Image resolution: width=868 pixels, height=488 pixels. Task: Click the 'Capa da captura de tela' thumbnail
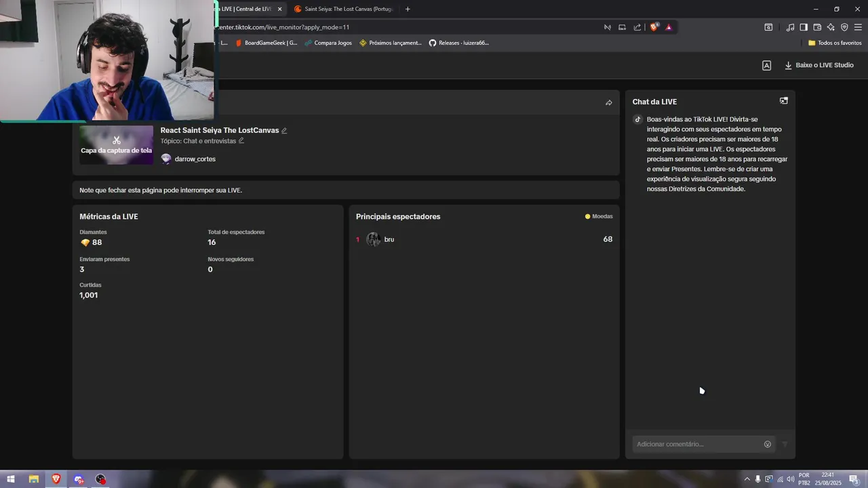pos(116,145)
